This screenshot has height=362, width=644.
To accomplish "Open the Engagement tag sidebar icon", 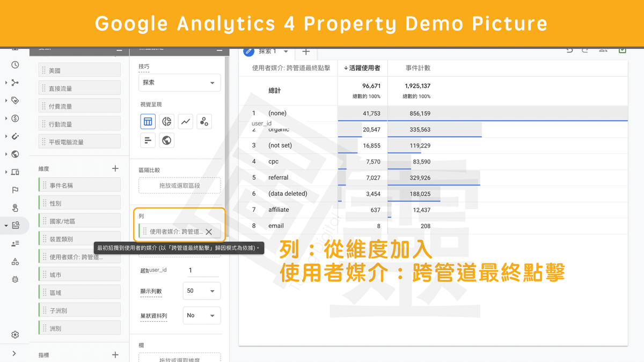I will [x=15, y=100].
